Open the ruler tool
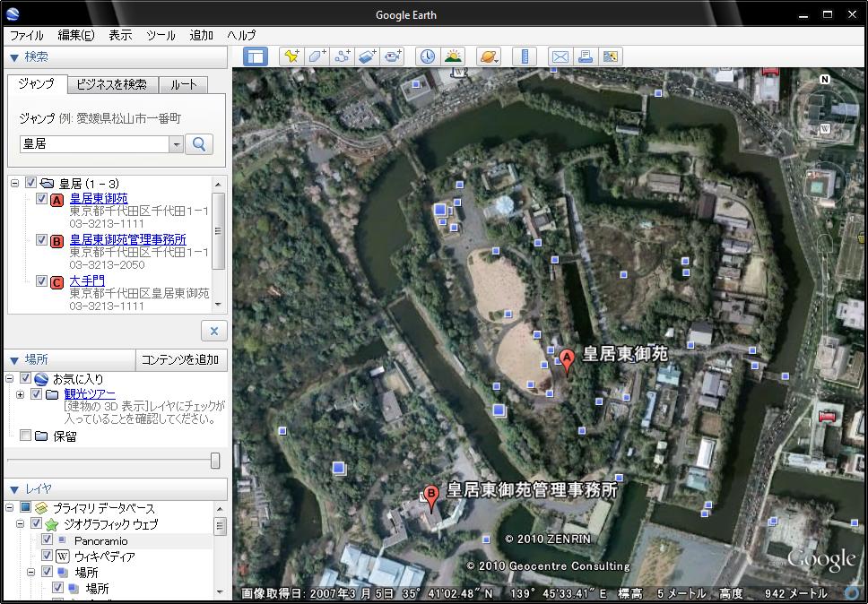Image resolution: width=868 pixels, height=604 pixels. pyautogui.click(x=525, y=56)
